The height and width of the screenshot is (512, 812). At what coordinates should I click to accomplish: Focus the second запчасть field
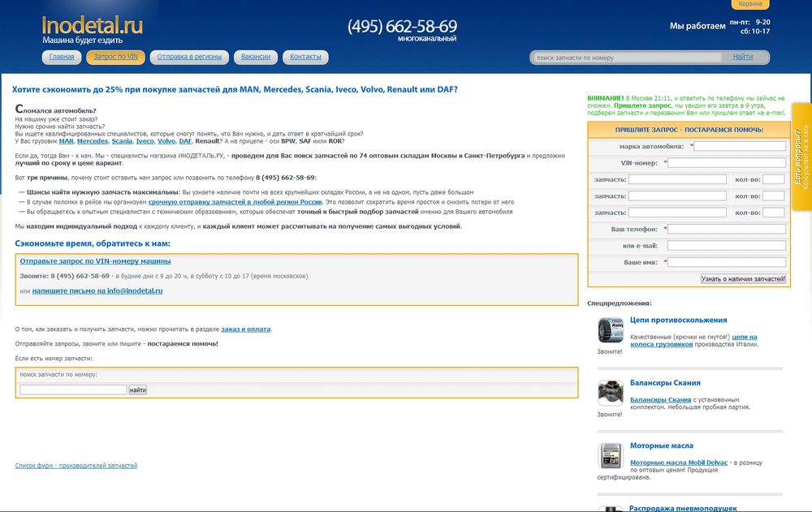pyautogui.click(x=677, y=196)
